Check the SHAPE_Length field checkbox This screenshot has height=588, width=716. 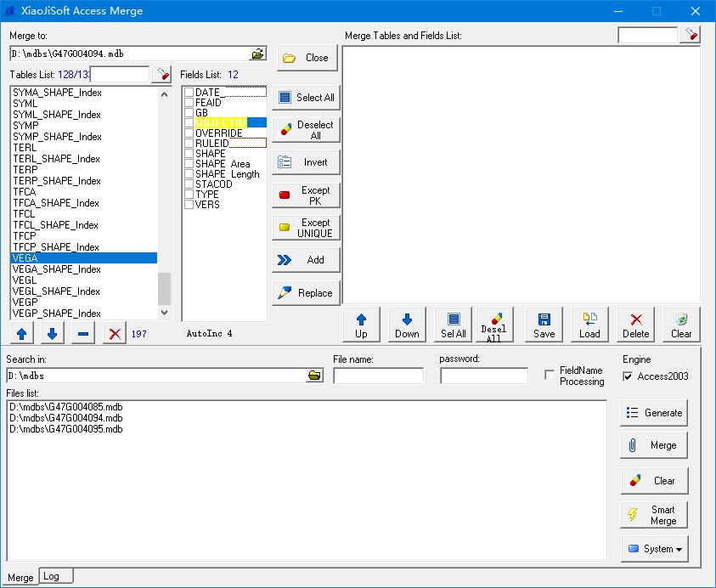click(x=189, y=173)
